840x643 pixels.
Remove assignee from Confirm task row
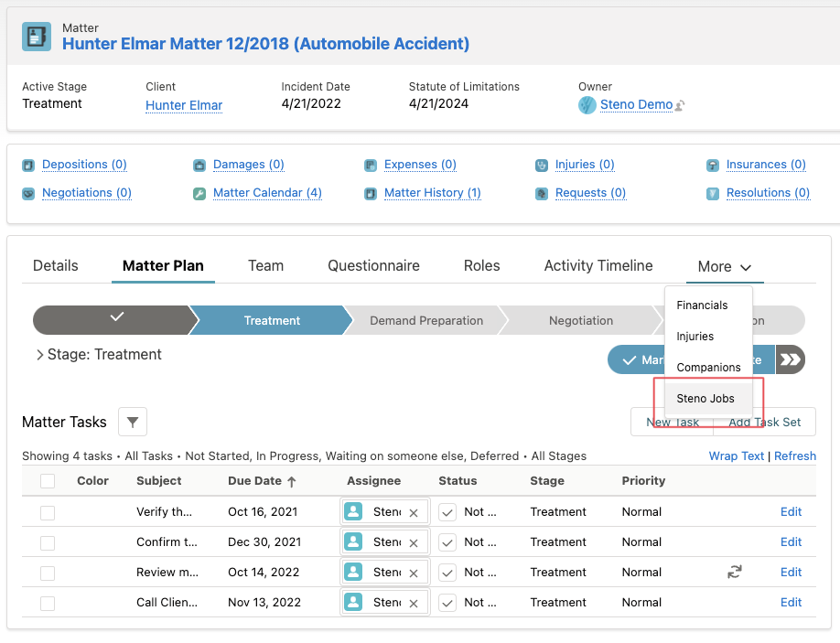414,543
